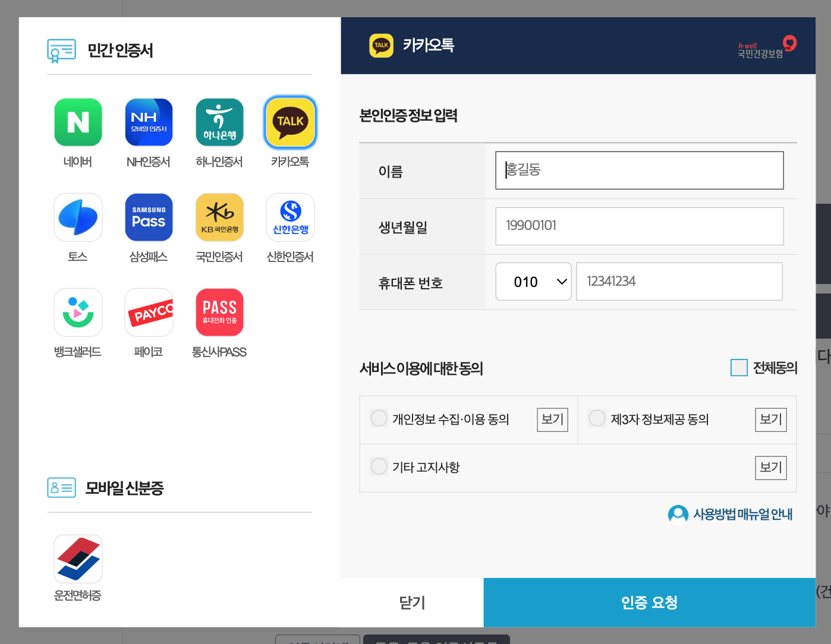Image resolution: width=831 pixels, height=644 pixels.
Task: View 제3자 정보제공 동의 details via 보기
Action: [771, 419]
